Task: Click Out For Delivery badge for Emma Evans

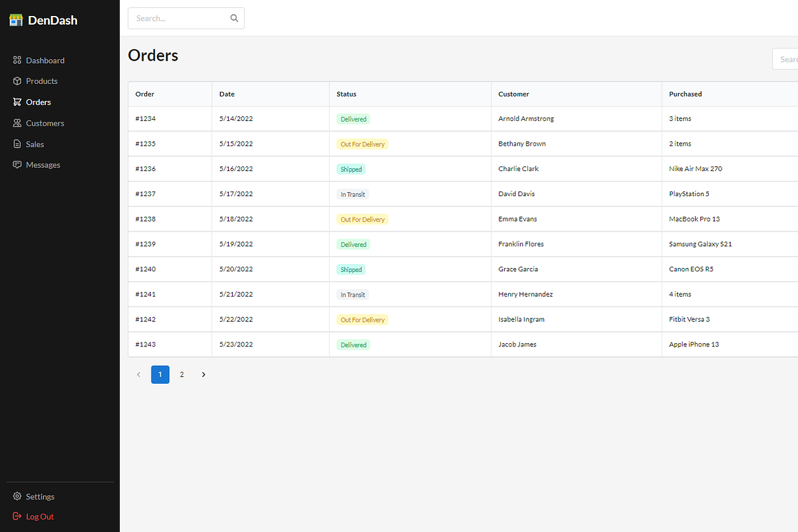Action: (362, 219)
